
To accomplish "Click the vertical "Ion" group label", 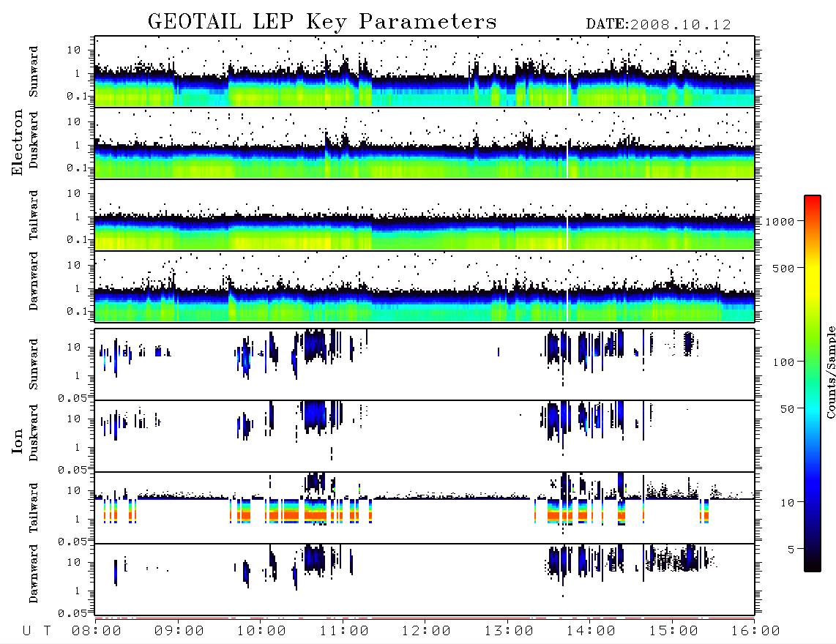I will [17, 441].
